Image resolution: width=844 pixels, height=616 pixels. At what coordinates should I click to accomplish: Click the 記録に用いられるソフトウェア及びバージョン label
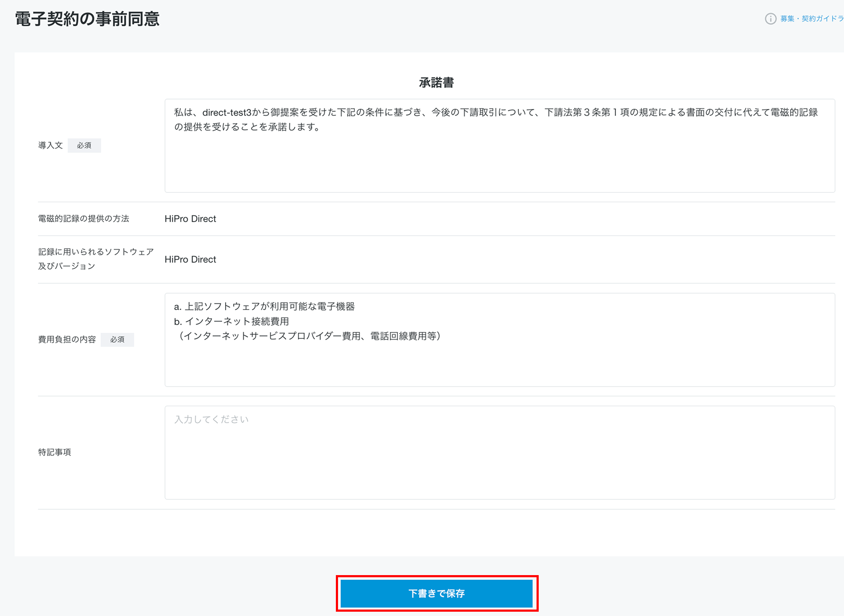click(96, 259)
